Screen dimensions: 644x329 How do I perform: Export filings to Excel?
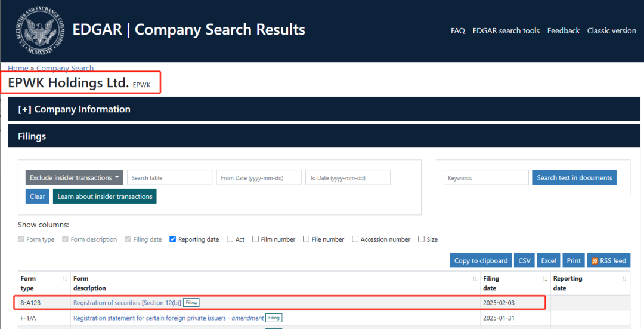549,260
